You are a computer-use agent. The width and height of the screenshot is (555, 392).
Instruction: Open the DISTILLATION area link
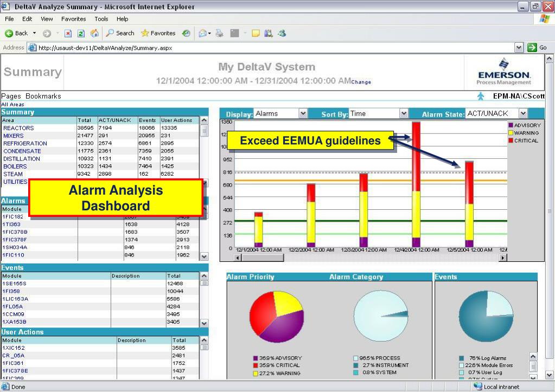(22, 158)
